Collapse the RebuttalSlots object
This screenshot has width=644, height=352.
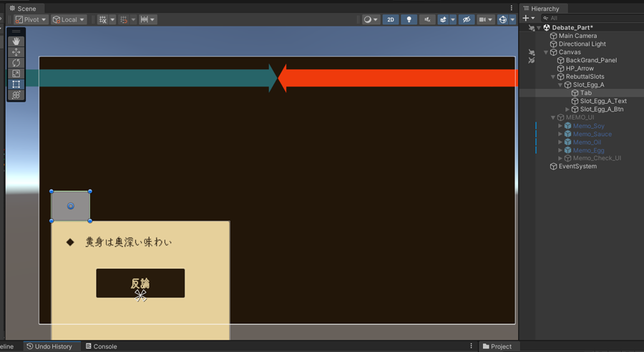553,77
